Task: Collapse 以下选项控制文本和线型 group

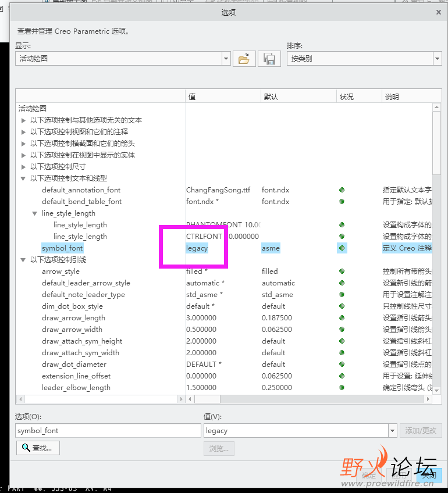Action: point(23,178)
